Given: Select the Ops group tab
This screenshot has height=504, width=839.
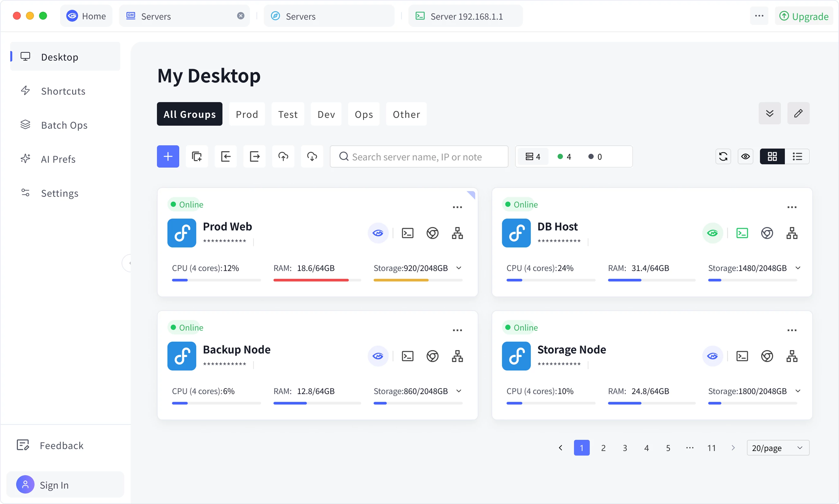Looking at the screenshot, I should click(364, 114).
